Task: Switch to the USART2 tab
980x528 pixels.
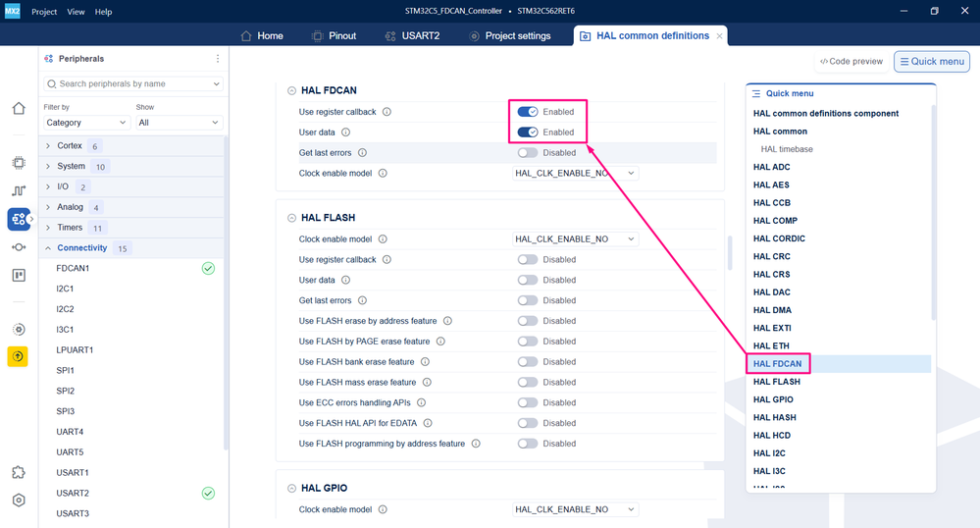Action: coord(412,35)
